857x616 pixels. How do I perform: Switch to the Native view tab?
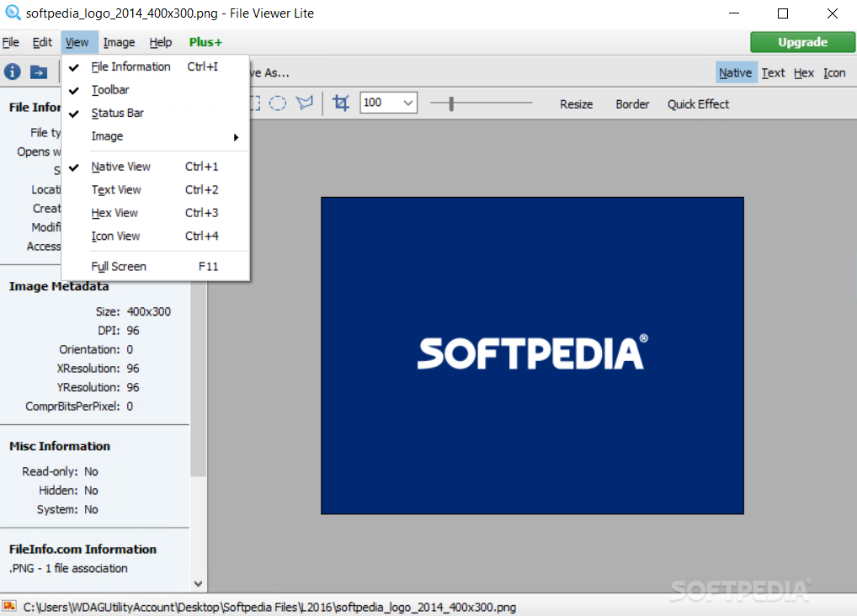tap(736, 72)
